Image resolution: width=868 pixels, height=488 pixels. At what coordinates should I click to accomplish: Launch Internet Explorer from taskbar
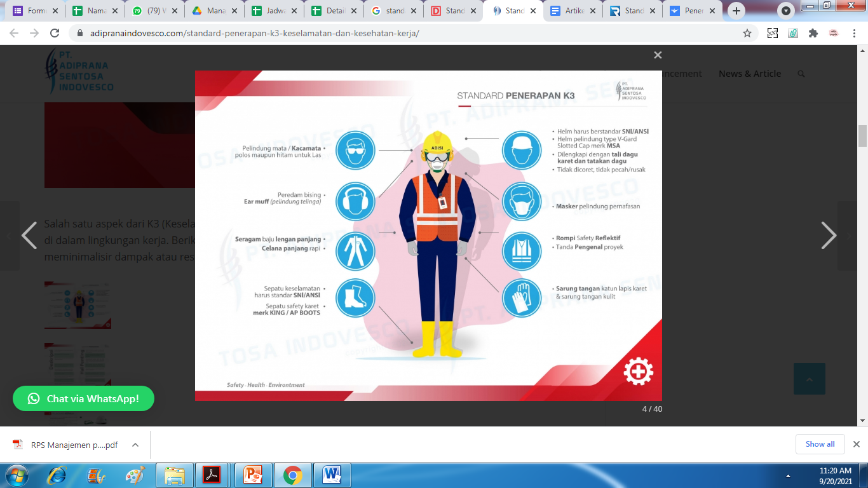click(x=57, y=475)
